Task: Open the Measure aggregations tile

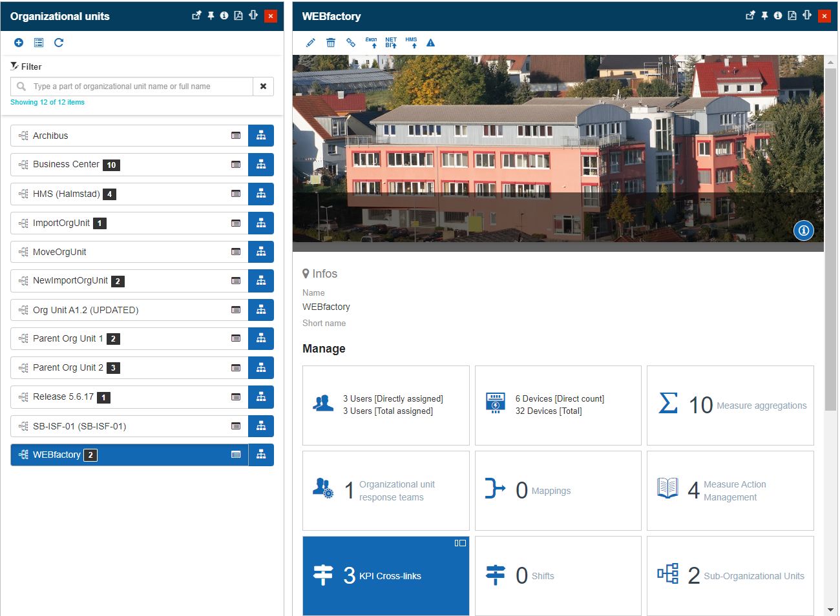Action: coord(730,406)
